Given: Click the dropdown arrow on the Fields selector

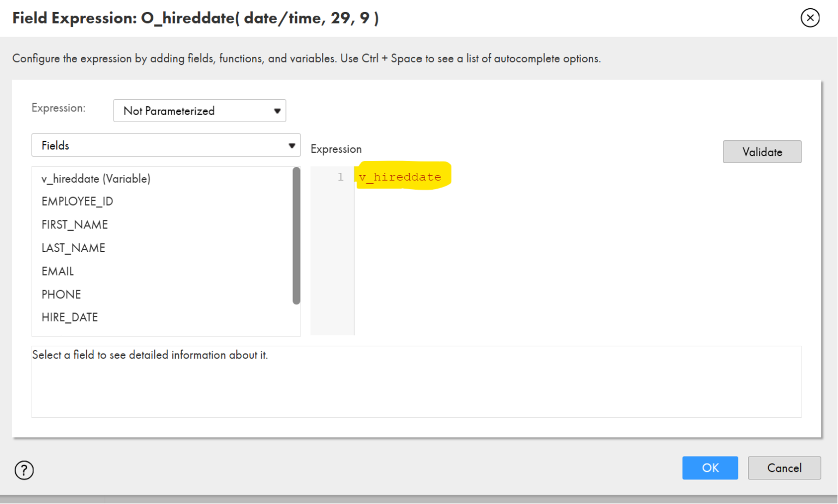Looking at the screenshot, I should pyautogui.click(x=293, y=145).
